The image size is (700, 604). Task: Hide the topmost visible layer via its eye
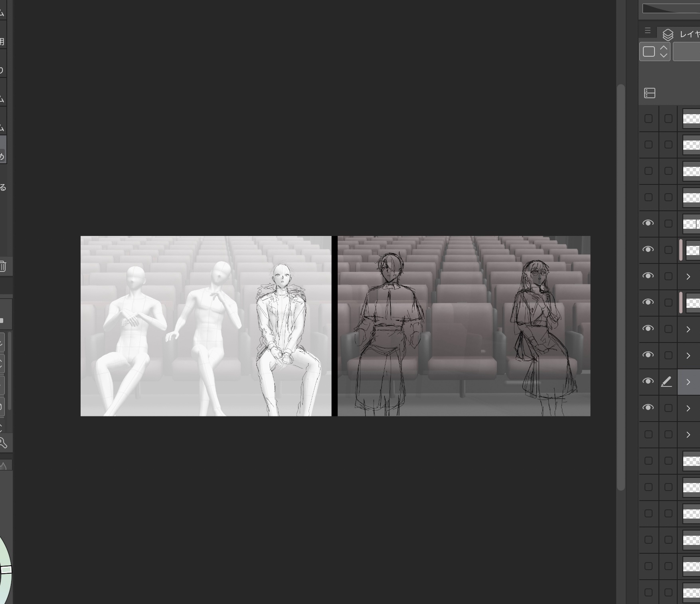pos(648,223)
